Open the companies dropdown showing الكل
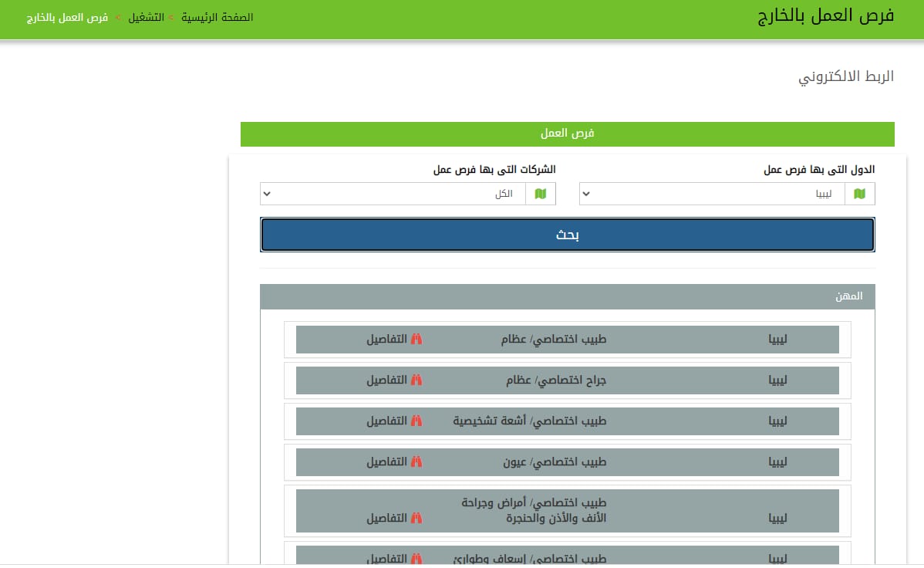The width and height of the screenshot is (924, 568). click(x=393, y=194)
